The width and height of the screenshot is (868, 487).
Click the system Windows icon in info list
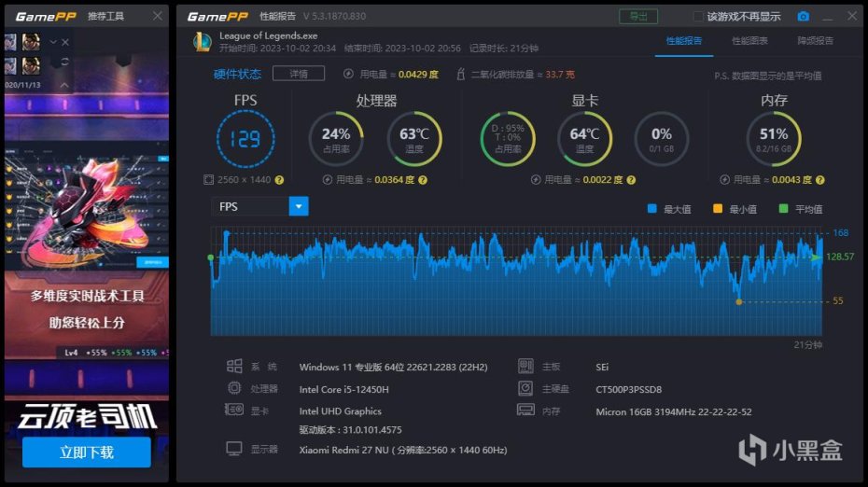point(234,366)
